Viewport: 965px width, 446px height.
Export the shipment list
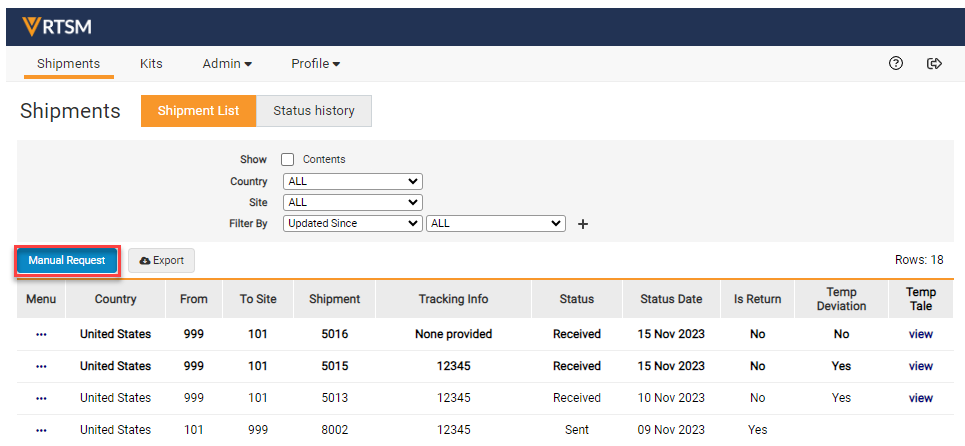click(x=162, y=261)
